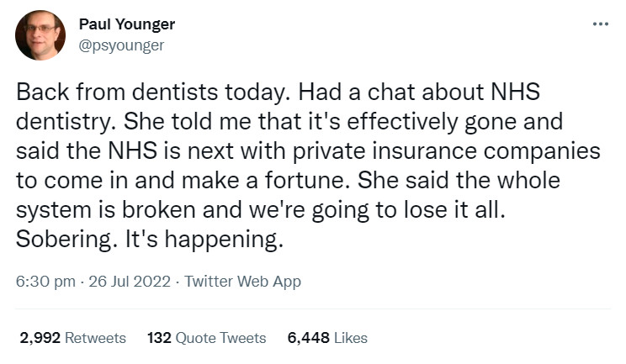This screenshot has height=364, width=626.
Task: Open the Quote Tweets label
Action: 221,338
